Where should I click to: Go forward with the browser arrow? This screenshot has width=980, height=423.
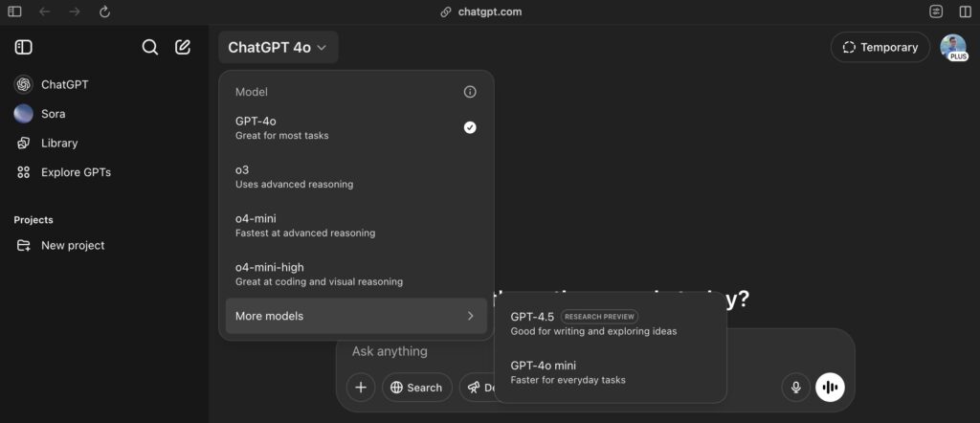[x=75, y=11]
